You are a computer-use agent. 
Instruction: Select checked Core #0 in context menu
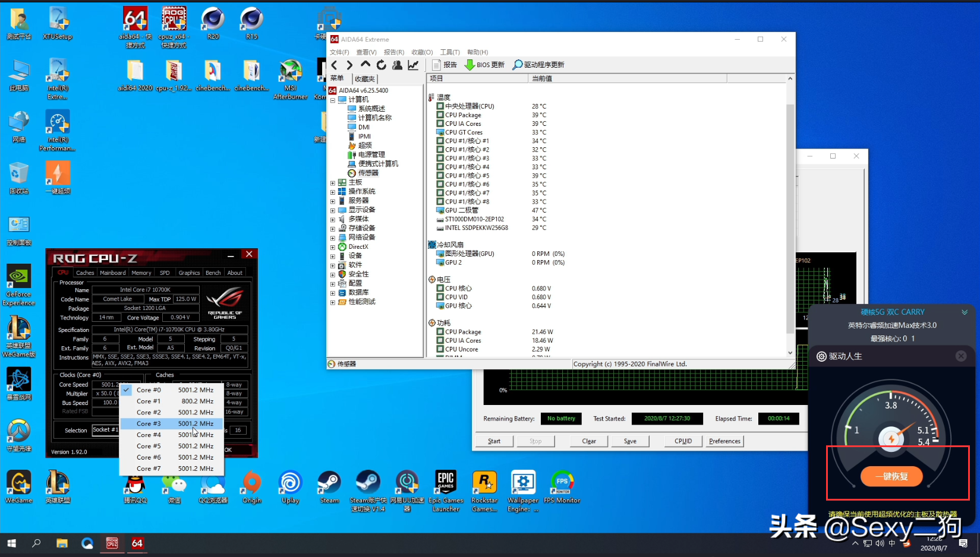tap(172, 390)
